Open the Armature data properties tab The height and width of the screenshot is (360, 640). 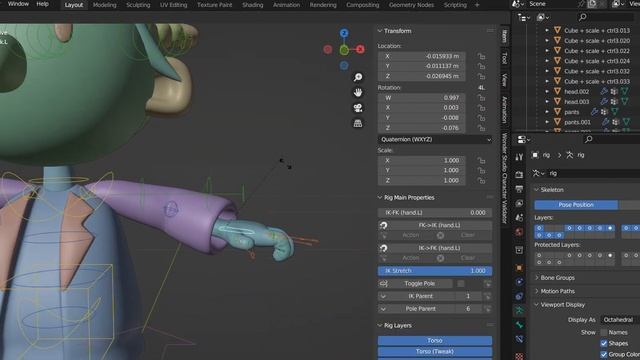click(x=519, y=311)
